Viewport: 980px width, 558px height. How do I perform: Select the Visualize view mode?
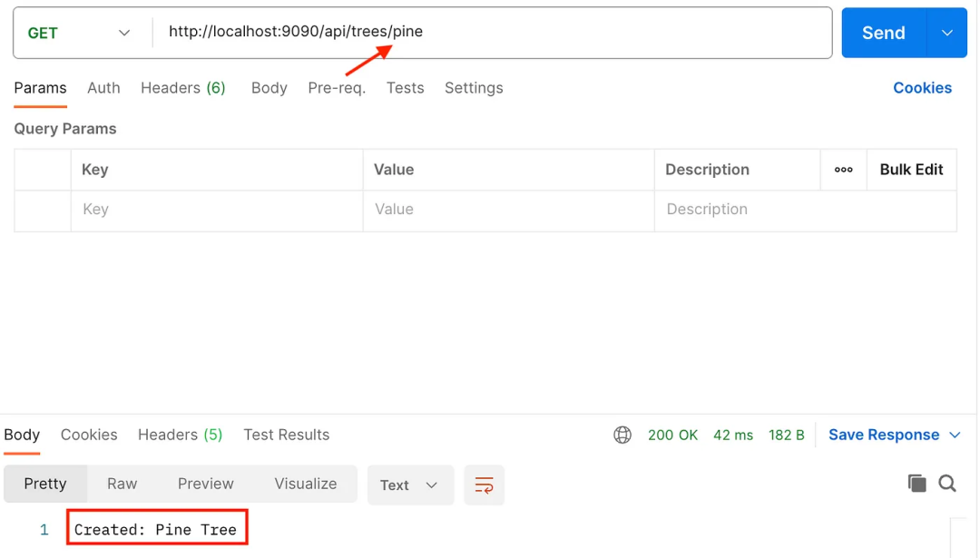tap(306, 484)
